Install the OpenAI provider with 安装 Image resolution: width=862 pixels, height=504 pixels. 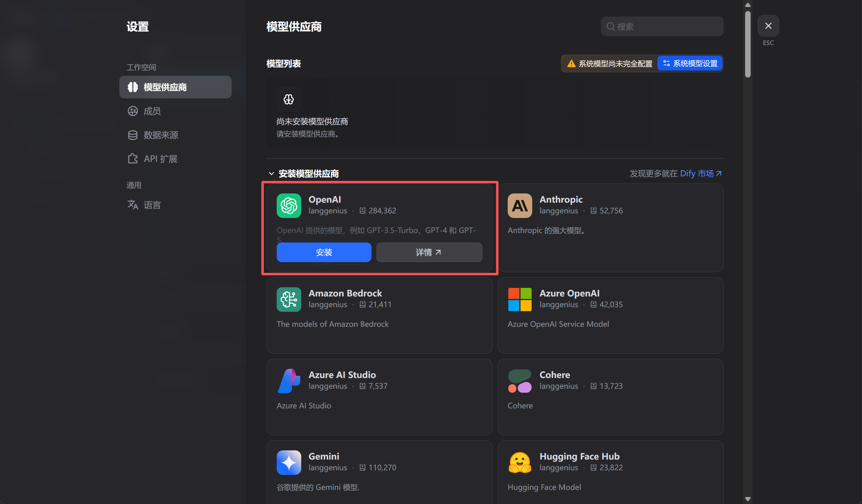324,252
